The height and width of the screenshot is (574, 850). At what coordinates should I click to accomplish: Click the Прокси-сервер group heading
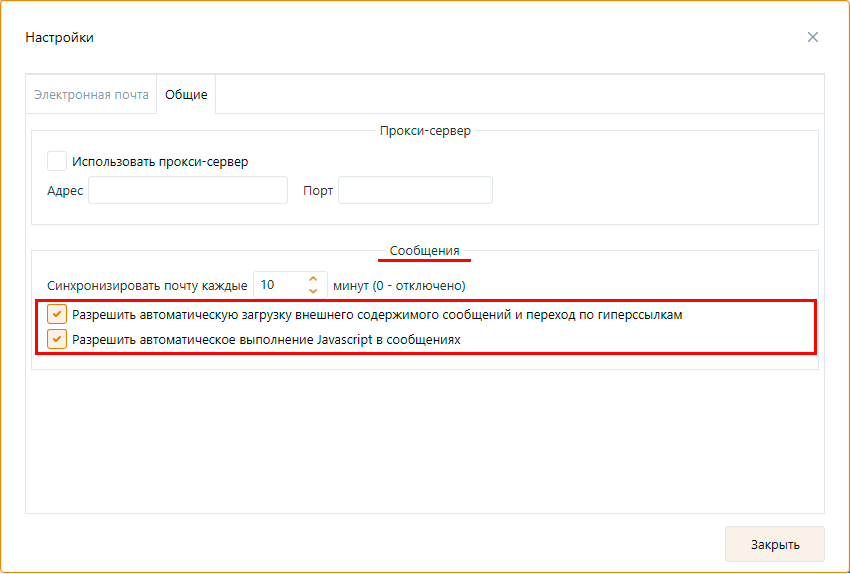(425, 130)
